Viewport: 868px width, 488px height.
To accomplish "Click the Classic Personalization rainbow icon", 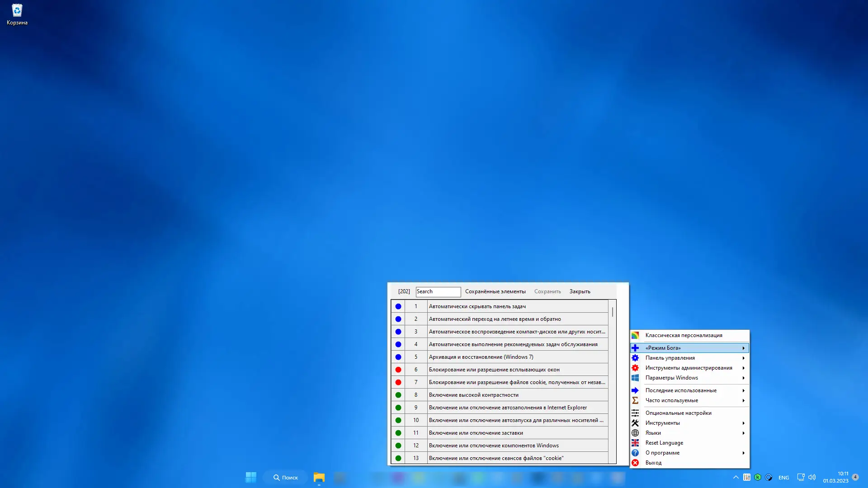I will coord(635,335).
